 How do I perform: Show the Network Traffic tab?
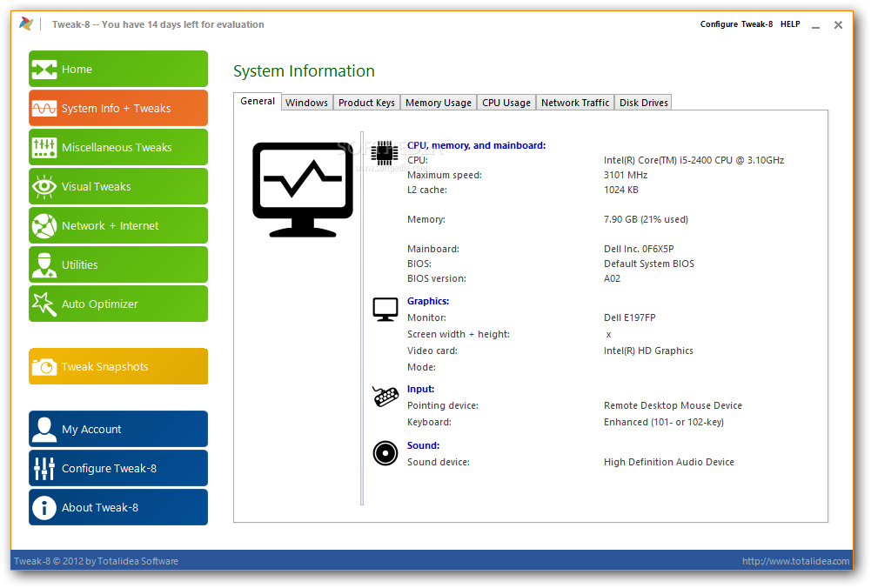coord(575,103)
